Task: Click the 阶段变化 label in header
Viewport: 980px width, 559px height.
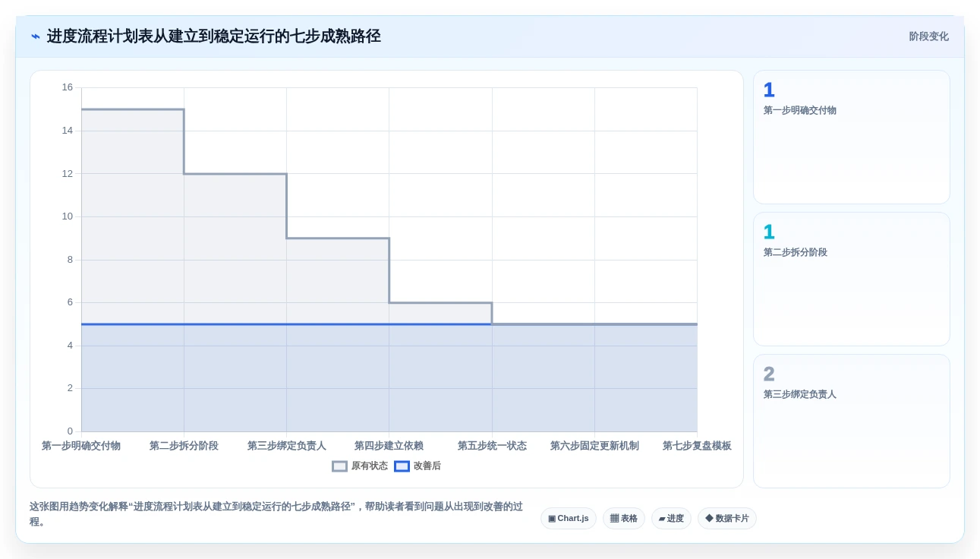Action: [928, 36]
